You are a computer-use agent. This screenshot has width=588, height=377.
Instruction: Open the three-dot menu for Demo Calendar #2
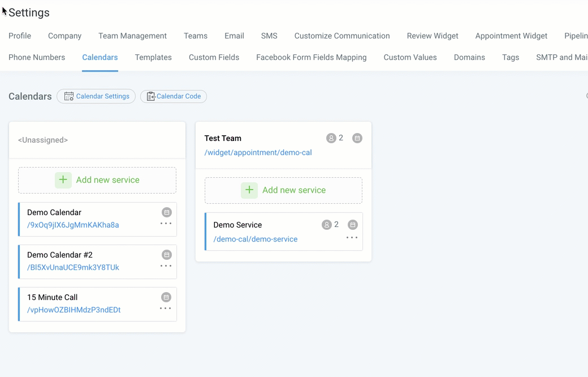[166, 266]
